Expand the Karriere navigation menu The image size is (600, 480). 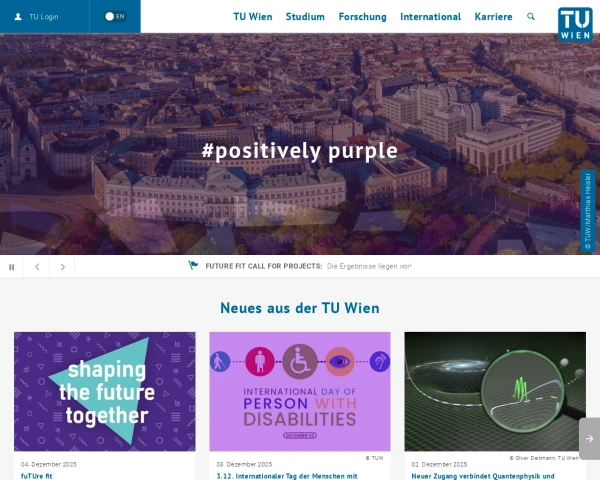pyautogui.click(x=493, y=17)
